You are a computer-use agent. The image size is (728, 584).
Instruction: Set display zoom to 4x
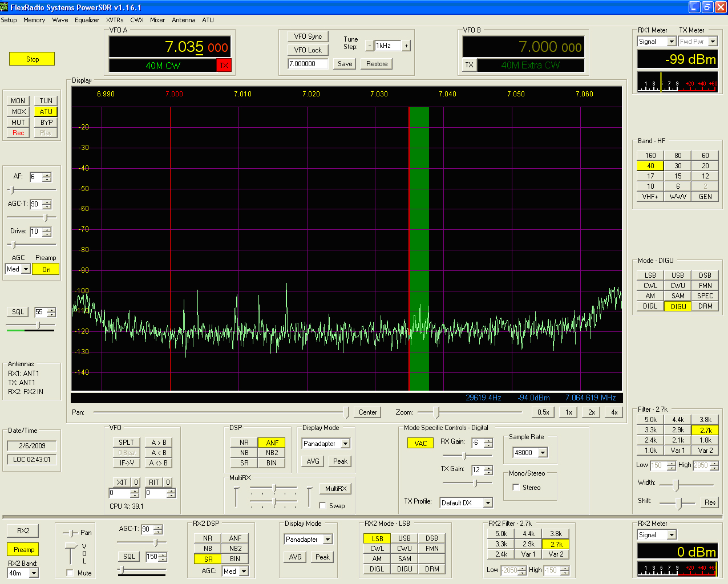(614, 412)
